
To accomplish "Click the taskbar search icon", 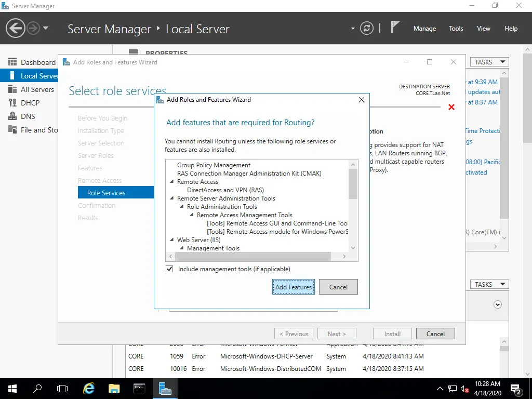I will pos(37,389).
